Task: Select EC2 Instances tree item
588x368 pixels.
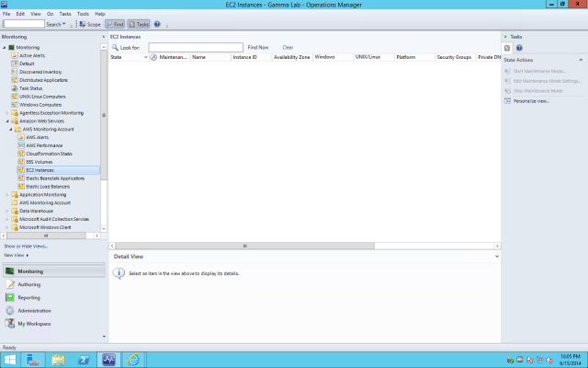Action: tap(58, 170)
